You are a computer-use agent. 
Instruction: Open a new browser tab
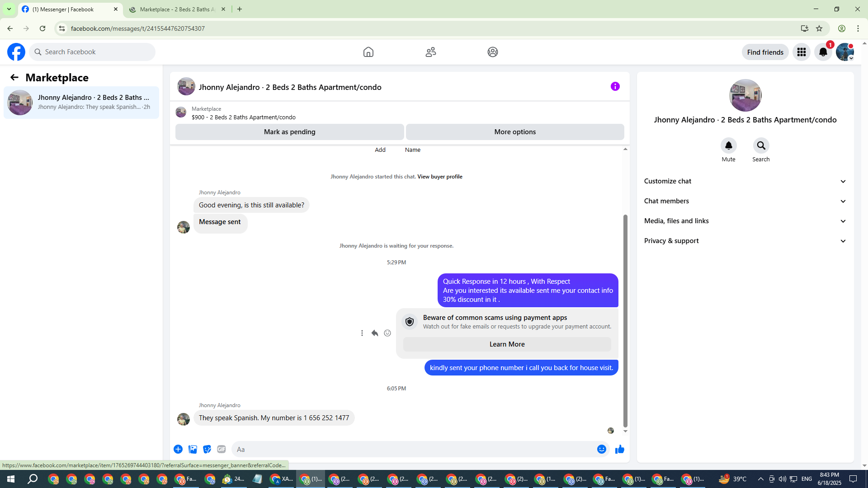[240, 9]
